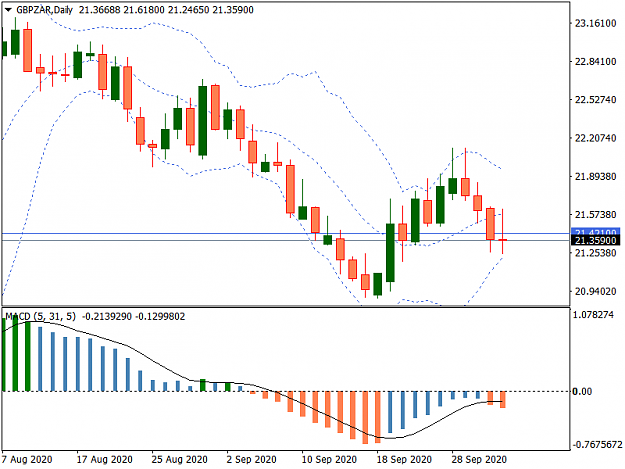Click the 23.16100 price axis label

click(595, 24)
